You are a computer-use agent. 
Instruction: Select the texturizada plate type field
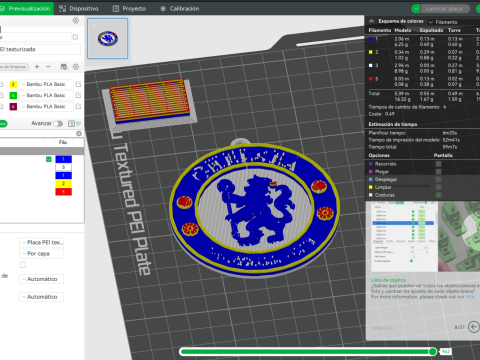[x=40, y=49]
